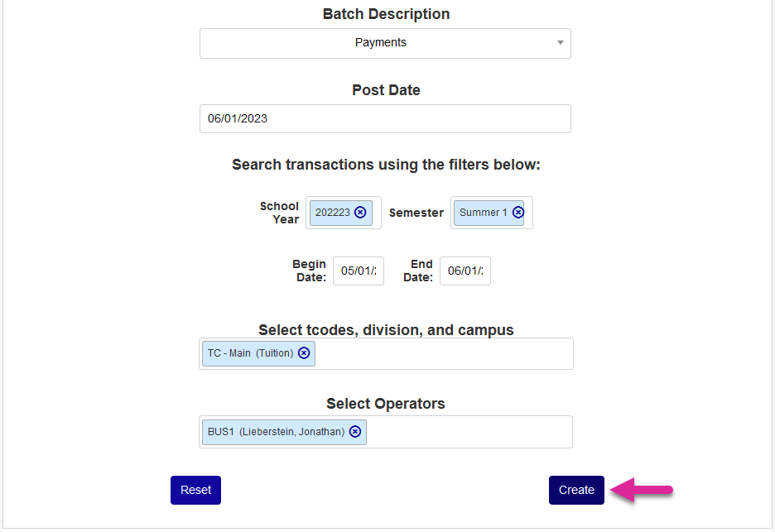Click inside the Post Date field

[385, 118]
